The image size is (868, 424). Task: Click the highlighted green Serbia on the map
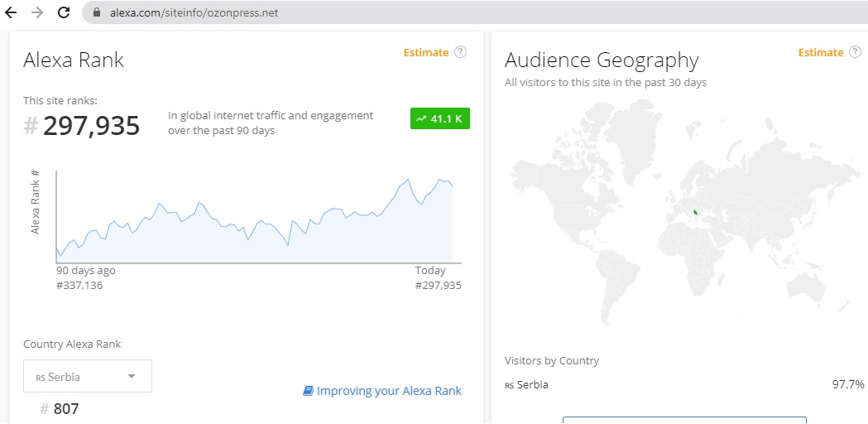point(695,212)
